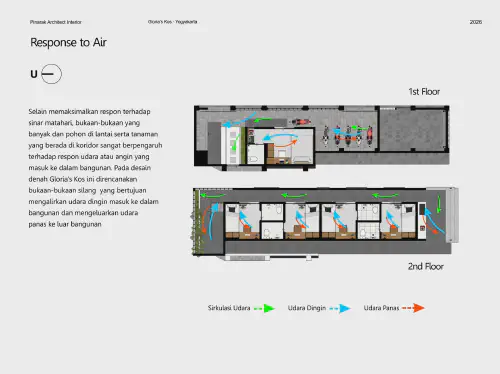Click the orange Udara Panas legend arrow
Image resolution: width=500 pixels, height=374 pixels.
click(x=413, y=308)
